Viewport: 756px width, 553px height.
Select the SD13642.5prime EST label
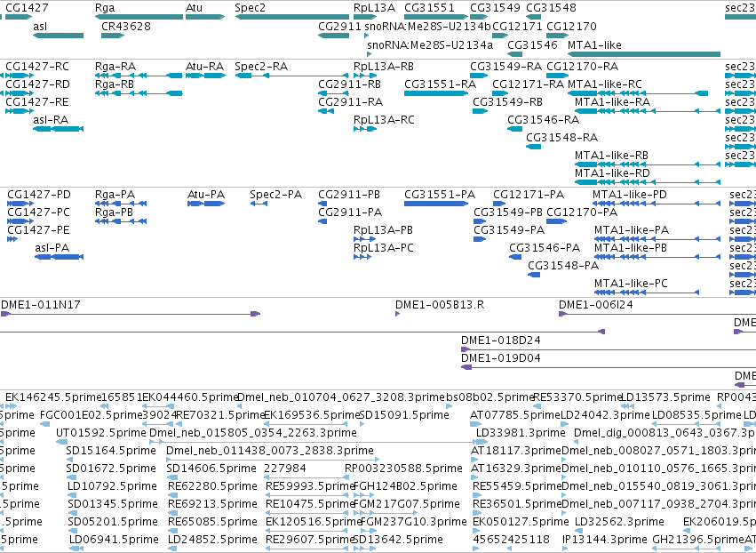click(398, 540)
